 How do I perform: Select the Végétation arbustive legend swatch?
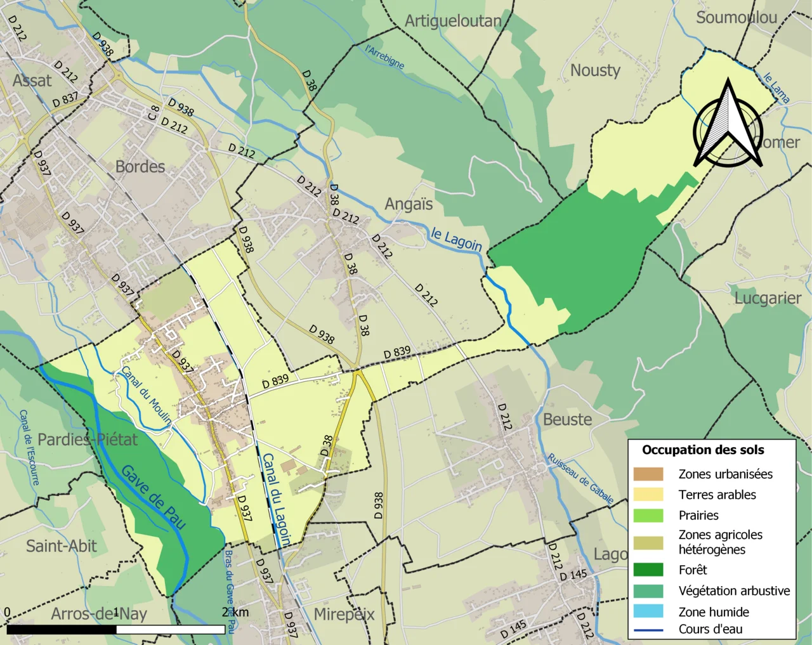[x=648, y=590]
